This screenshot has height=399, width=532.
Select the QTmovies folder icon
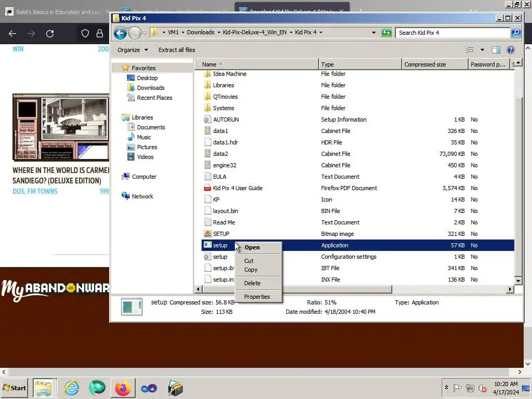207,97
